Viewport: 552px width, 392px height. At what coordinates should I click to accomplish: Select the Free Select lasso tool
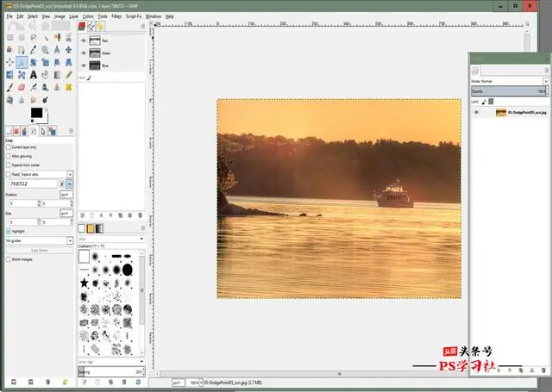[34, 37]
